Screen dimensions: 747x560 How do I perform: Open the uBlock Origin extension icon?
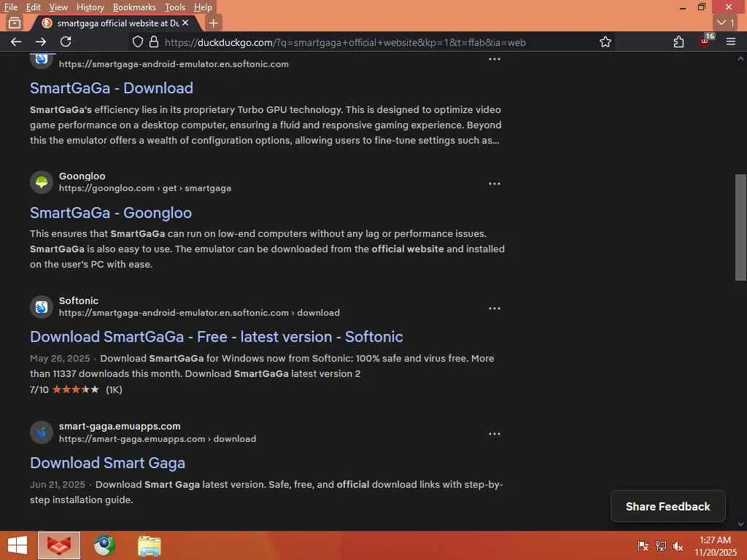click(705, 41)
